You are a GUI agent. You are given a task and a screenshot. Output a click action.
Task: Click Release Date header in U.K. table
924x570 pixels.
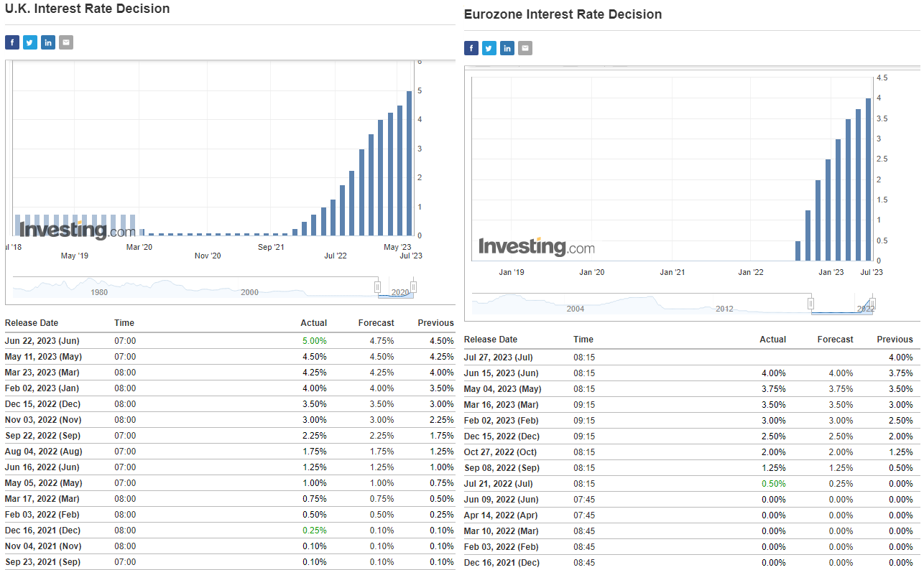(x=32, y=323)
